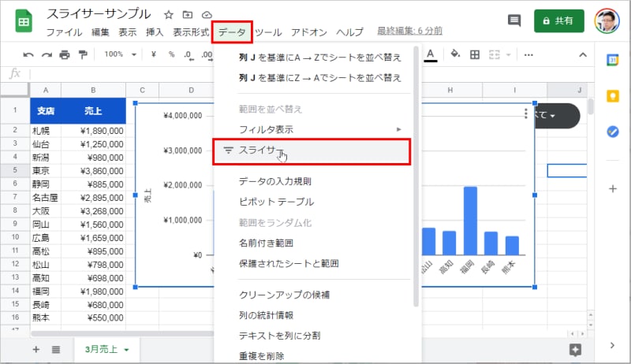Viewport: 631px width, 364px height.
Task: Open the データ menu
Action: click(x=232, y=32)
